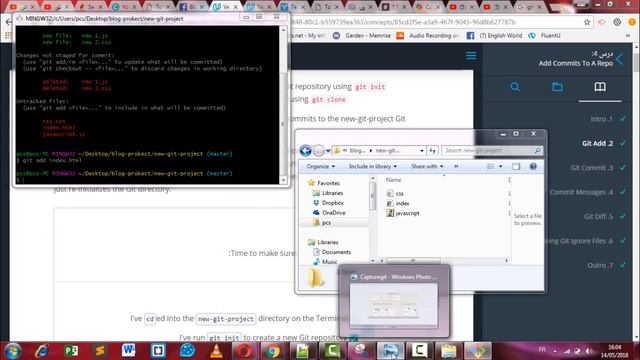Open index file in Explorer
This screenshot has height=360, width=640.
(x=398, y=203)
